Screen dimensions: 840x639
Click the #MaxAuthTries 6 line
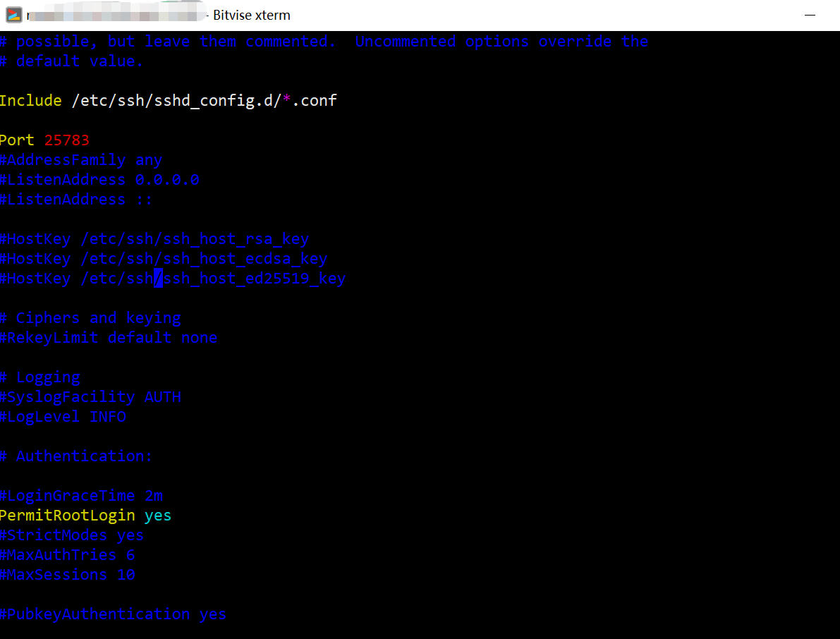[x=68, y=555]
